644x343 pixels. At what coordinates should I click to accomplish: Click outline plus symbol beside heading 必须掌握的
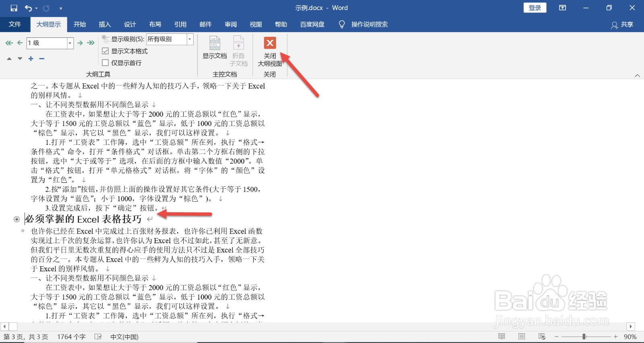pyautogui.click(x=17, y=219)
